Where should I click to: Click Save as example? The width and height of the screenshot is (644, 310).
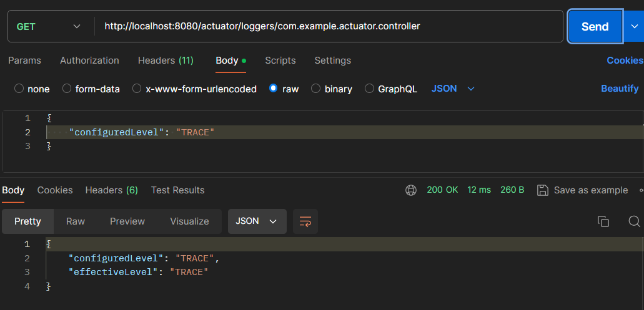pyautogui.click(x=583, y=190)
